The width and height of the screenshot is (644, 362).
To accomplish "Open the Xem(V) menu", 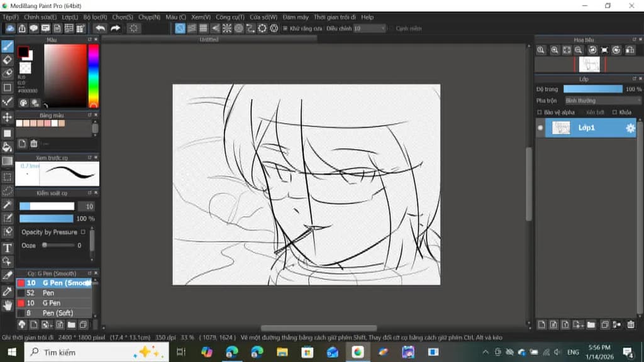I will coord(201,17).
